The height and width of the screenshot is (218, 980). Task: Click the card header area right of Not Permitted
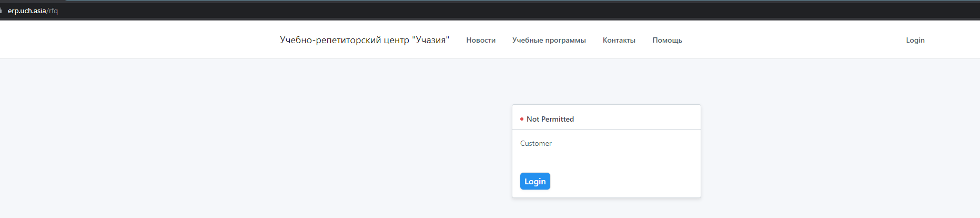pos(637,118)
